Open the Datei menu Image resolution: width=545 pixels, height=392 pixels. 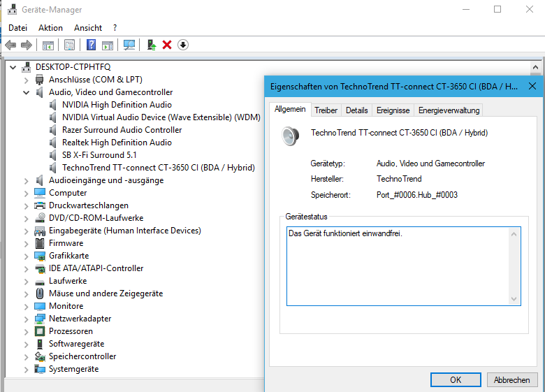click(x=17, y=28)
